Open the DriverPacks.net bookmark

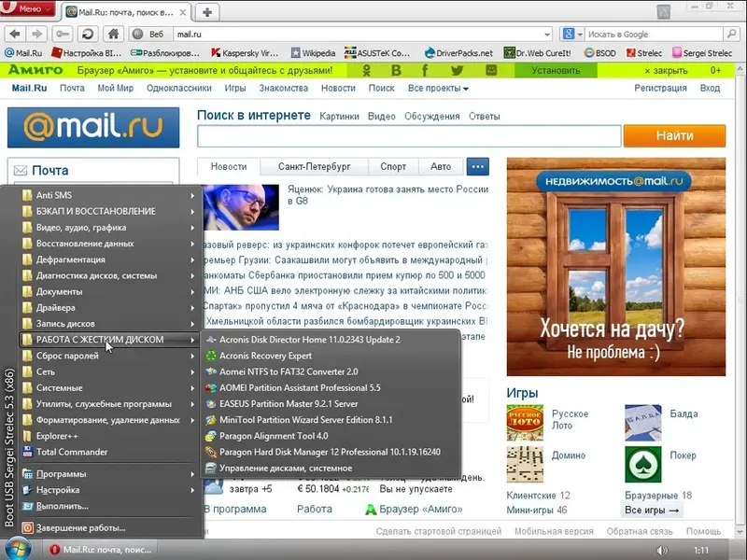[458, 53]
